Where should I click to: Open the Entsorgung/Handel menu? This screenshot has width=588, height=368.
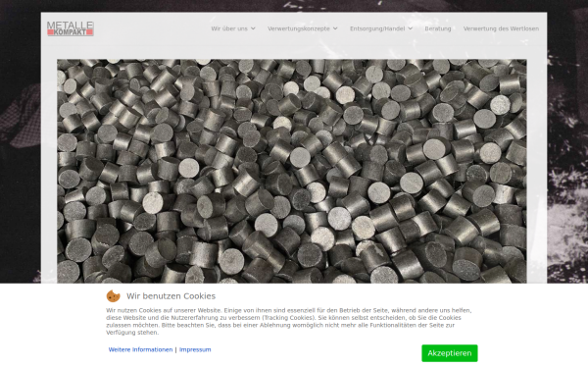tap(377, 28)
